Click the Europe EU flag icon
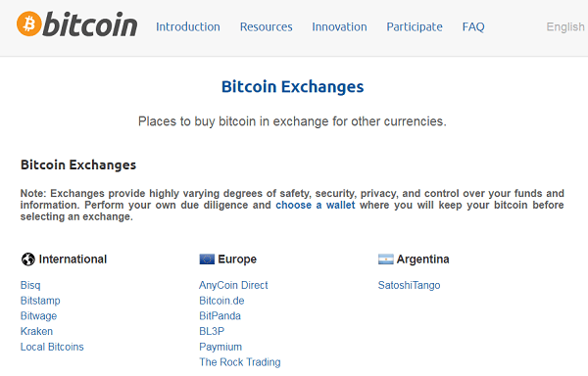 (207, 259)
